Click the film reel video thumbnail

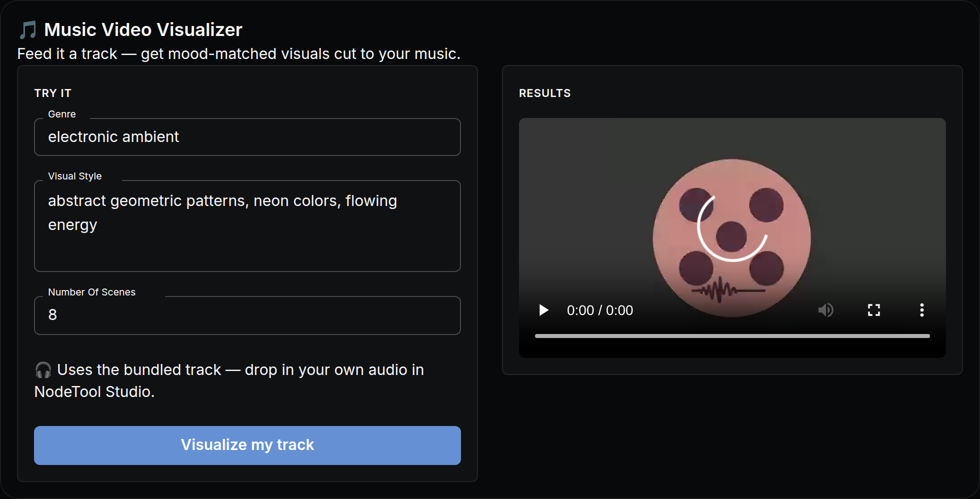[732, 237]
